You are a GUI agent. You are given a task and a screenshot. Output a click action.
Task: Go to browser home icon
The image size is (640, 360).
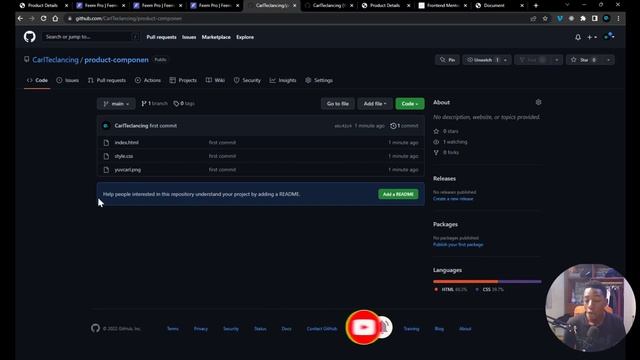pos(55,18)
